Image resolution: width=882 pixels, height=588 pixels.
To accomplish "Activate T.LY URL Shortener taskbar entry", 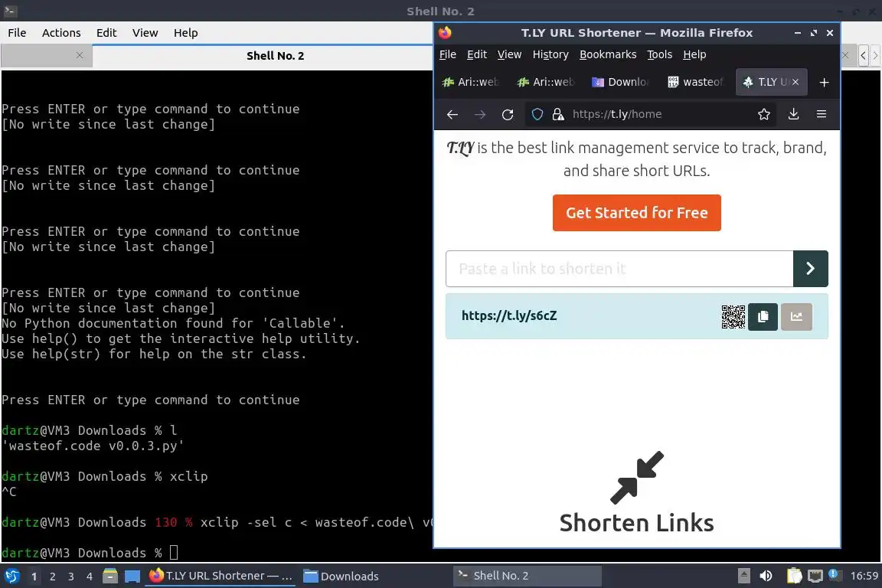I will pyautogui.click(x=221, y=576).
